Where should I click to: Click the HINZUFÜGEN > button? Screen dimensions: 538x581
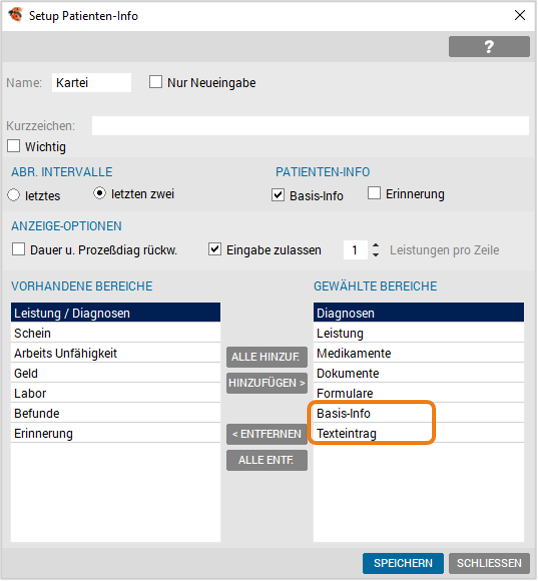coord(267,383)
